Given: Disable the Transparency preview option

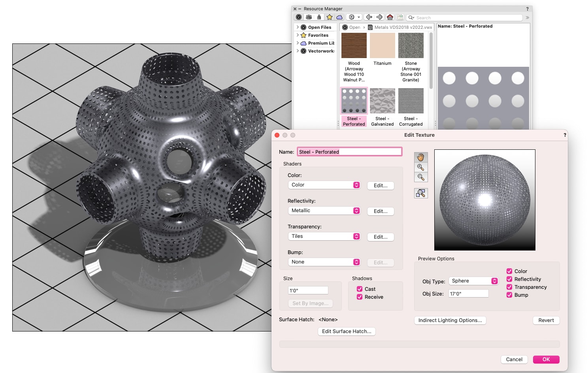Looking at the screenshot, I should pos(509,287).
